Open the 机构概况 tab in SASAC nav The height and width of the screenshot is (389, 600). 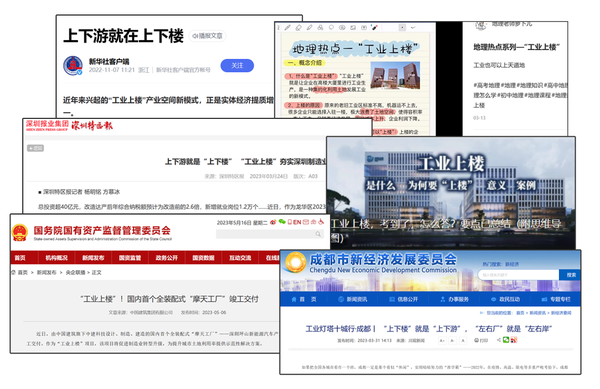coord(57,258)
